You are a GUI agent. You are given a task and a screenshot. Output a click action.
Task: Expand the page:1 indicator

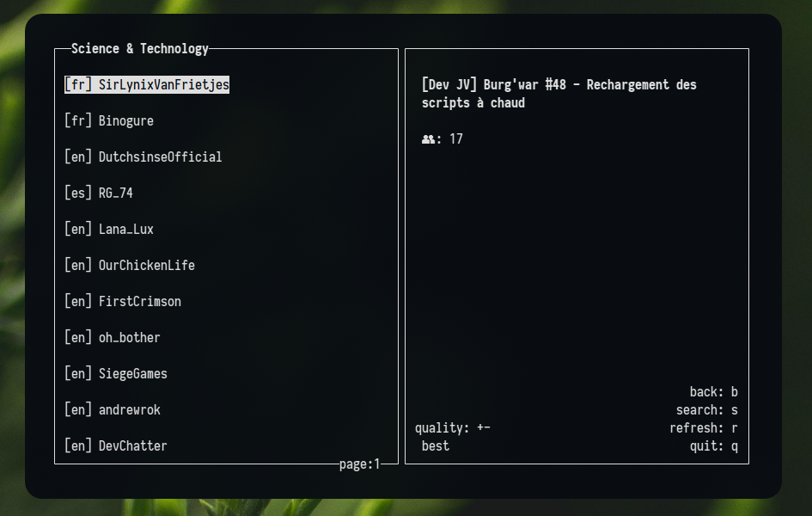tap(359, 464)
